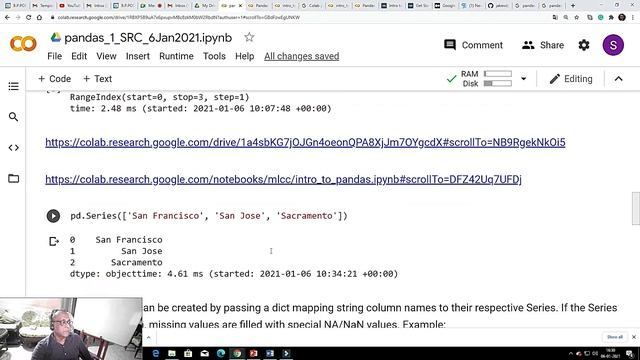Screen dimensions: 640x360
Task: Click the output row '0 San Francisco'
Action: 116,240
